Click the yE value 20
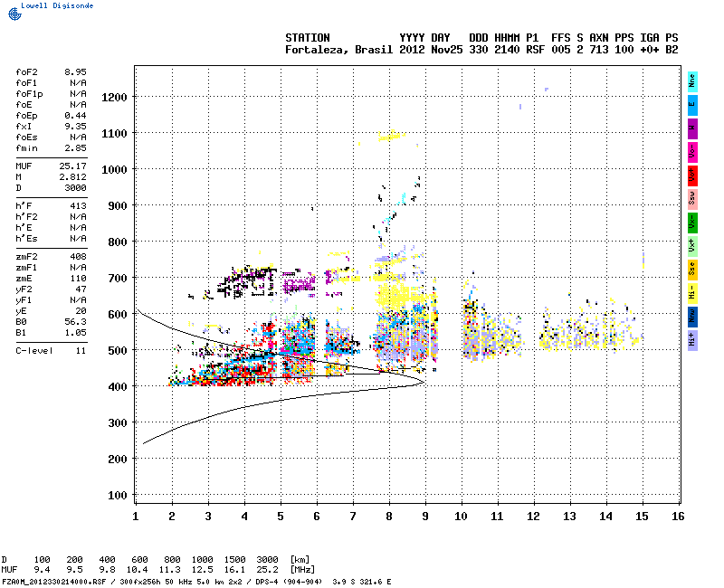The height and width of the screenshot is (588, 724). coord(81,311)
